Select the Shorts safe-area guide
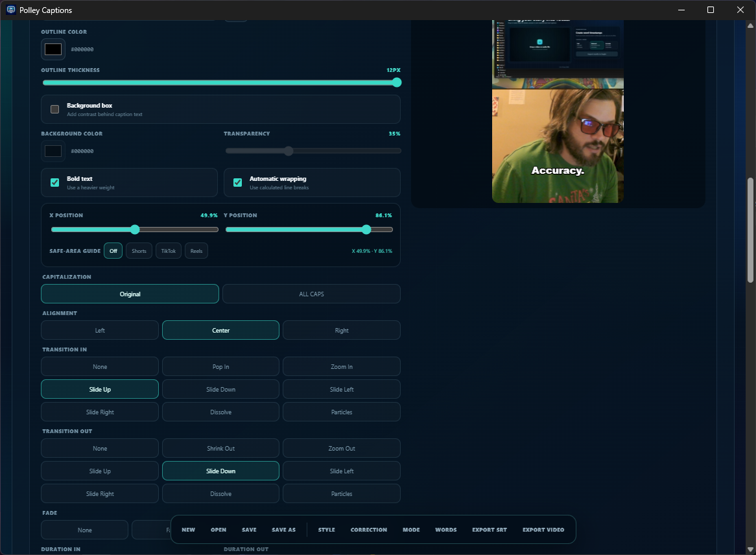This screenshot has height=555, width=756. (139, 251)
